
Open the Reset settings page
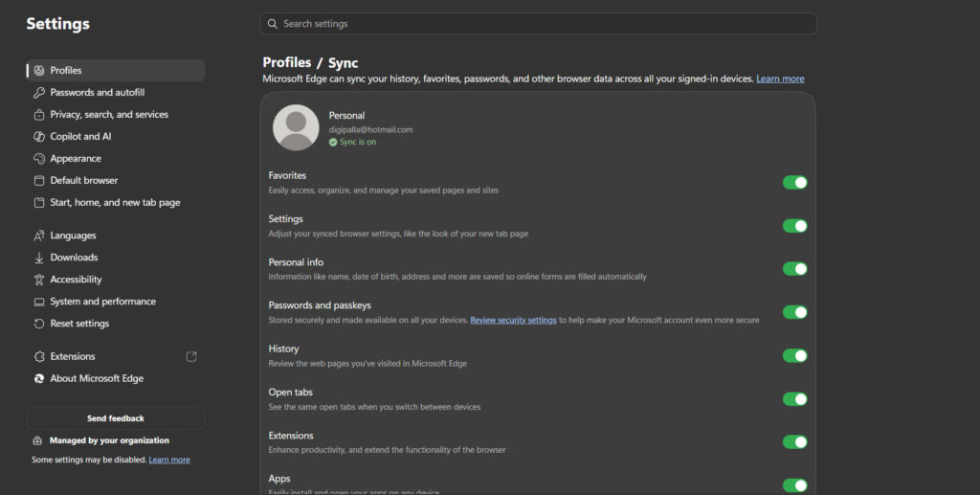coord(116,324)
